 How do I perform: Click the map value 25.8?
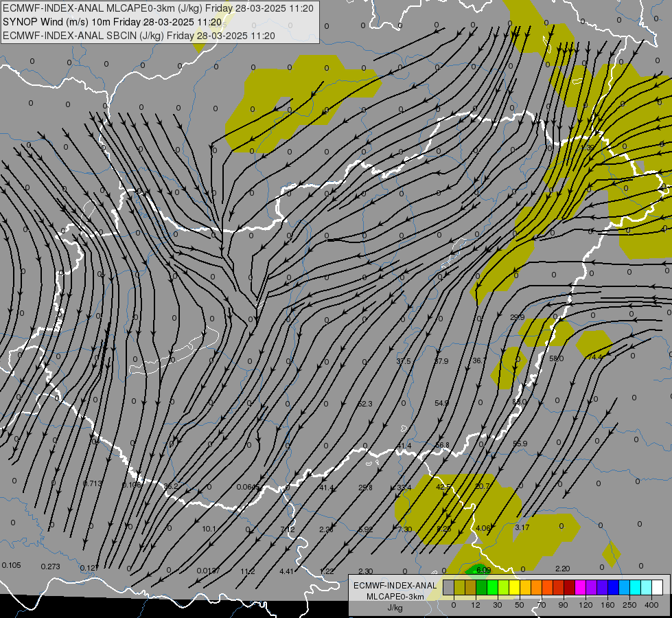tap(365, 488)
